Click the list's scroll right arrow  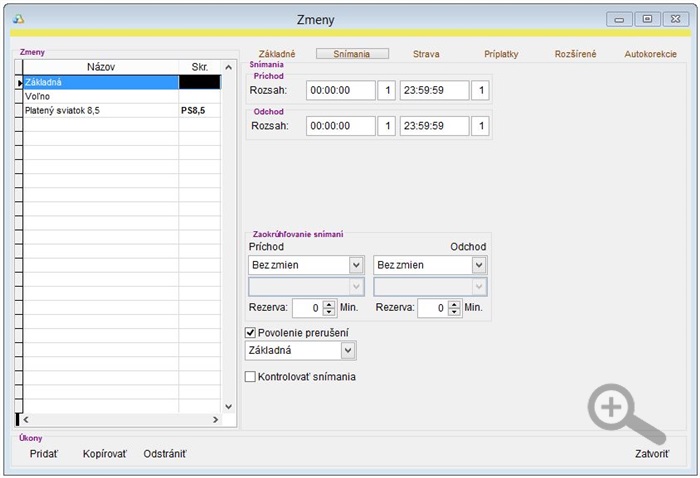click(216, 420)
